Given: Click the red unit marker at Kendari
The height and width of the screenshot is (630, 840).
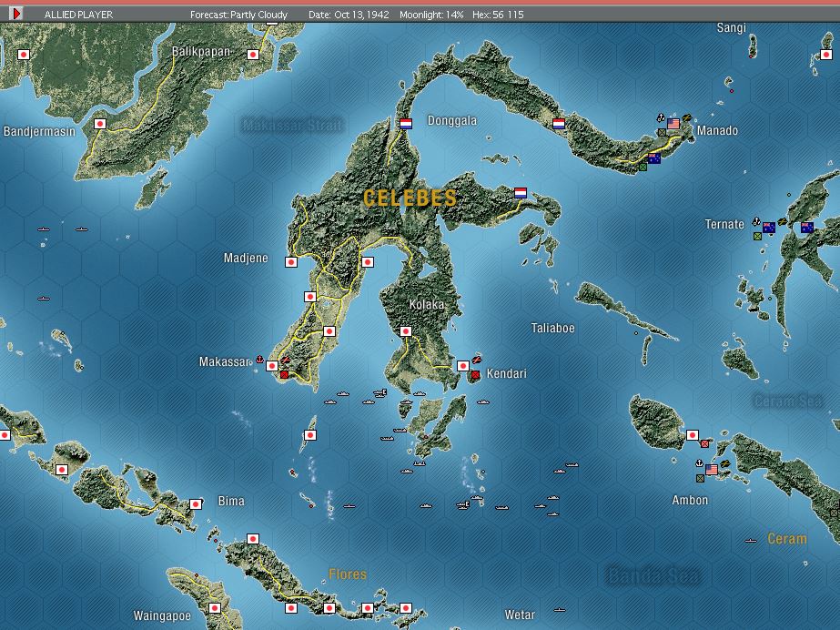Looking at the screenshot, I should pos(475,374).
